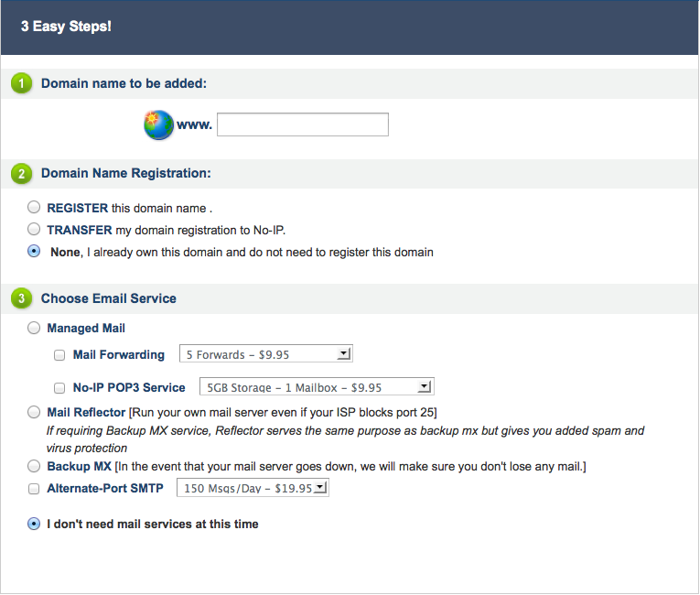Screen dimensions: 700x595
Task: Tick the No-IP POP3 Service checkbox
Action: pyautogui.click(x=59, y=388)
